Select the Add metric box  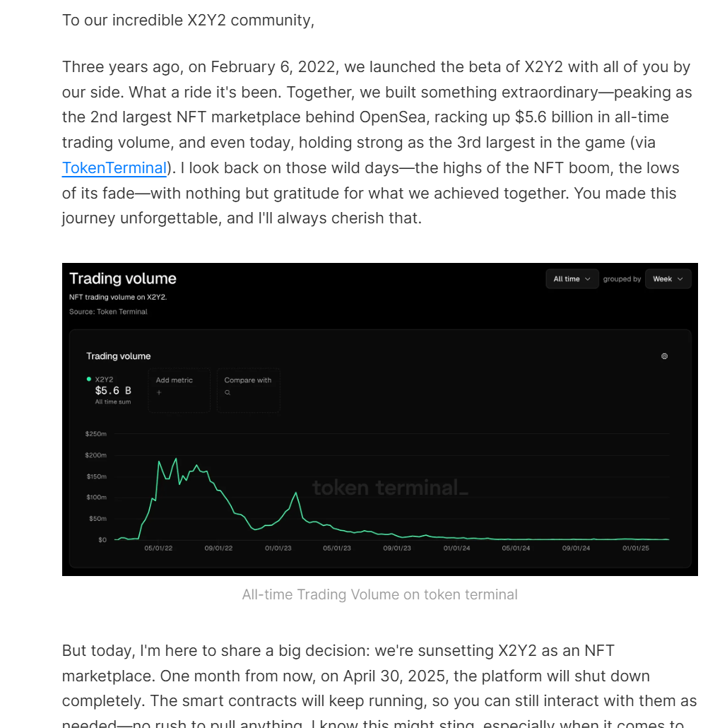(179, 389)
